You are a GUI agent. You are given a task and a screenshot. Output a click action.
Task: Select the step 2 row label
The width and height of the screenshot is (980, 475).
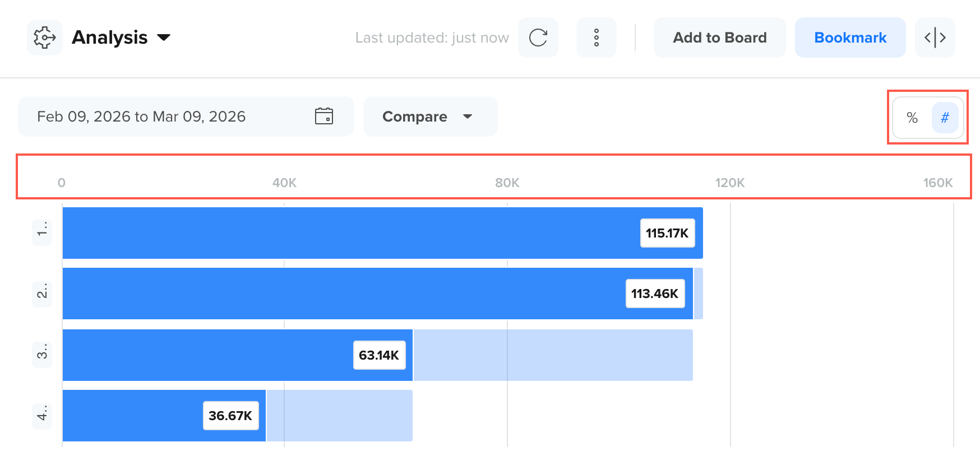(x=42, y=294)
